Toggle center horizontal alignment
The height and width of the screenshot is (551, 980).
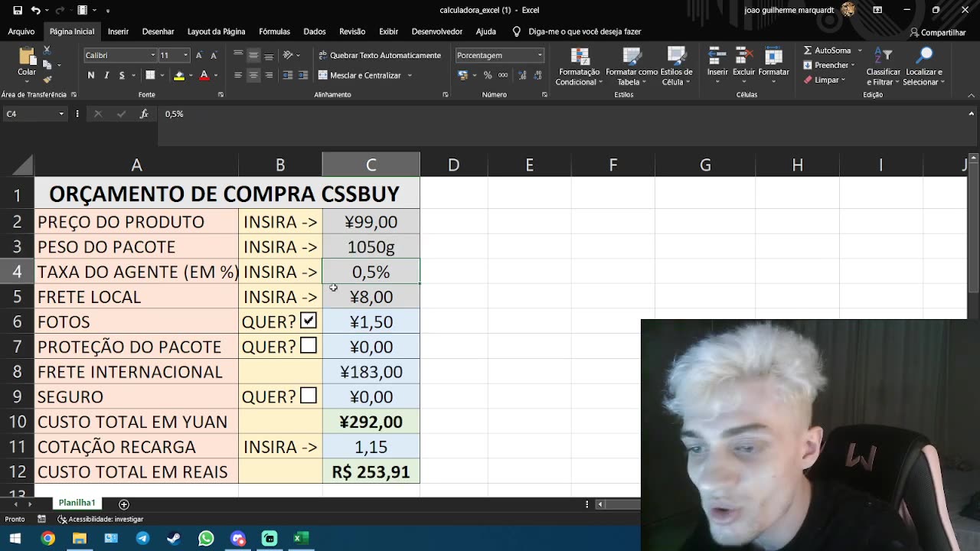[253, 75]
